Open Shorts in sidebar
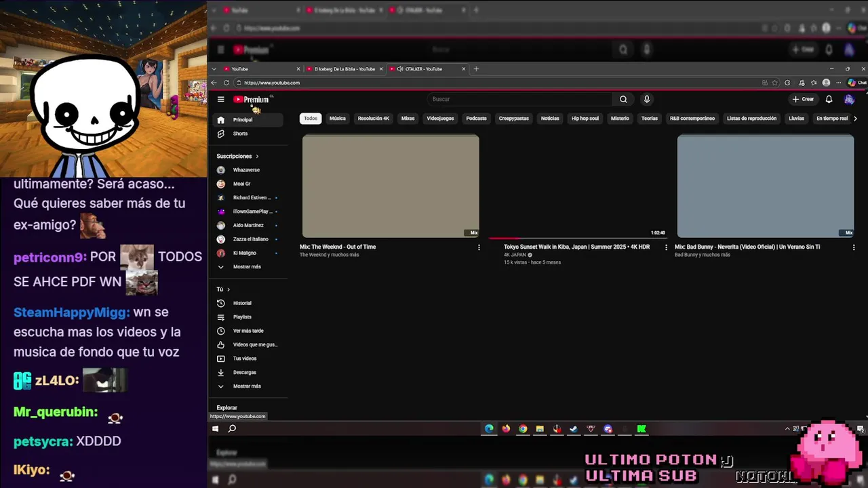The width and height of the screenshot is (868, 488). 248,134
